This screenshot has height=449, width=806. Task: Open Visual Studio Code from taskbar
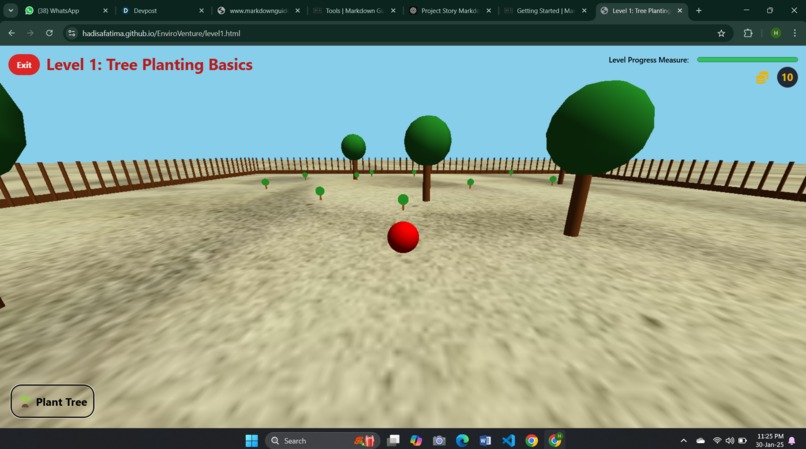click(508, 440)
